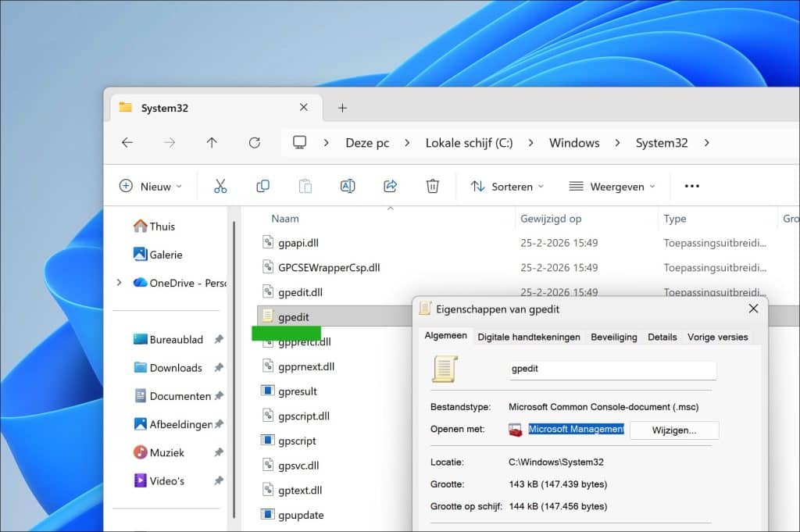
Task: Switch to Digitale handtekeningen tab
Action: (x=529, y=337)
